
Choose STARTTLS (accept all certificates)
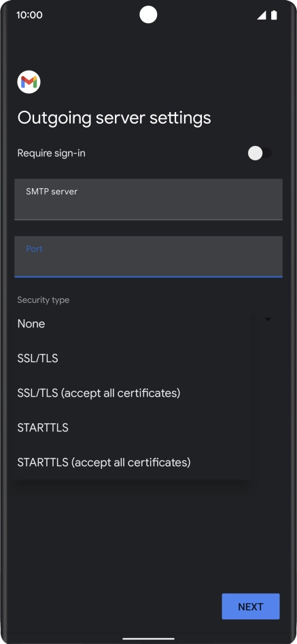131,463
